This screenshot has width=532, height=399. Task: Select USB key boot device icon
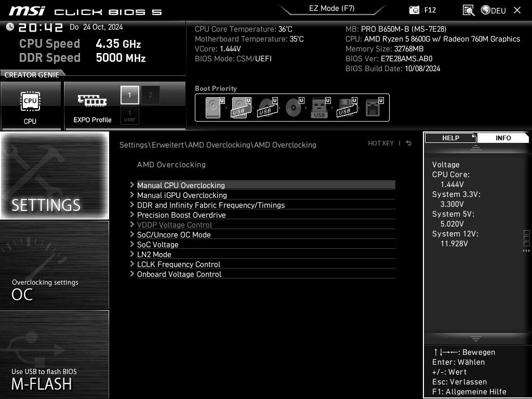click(321, 108)
